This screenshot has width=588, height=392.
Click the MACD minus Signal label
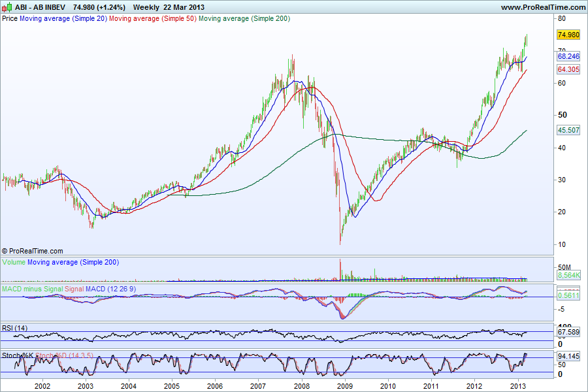32,289
